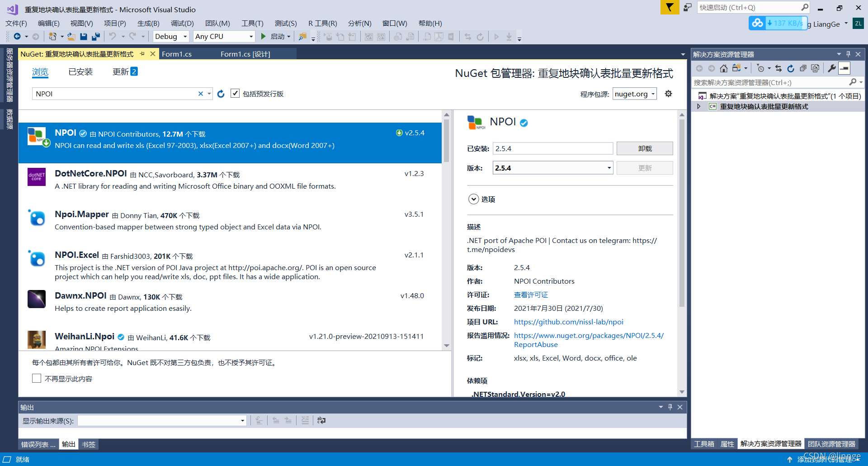Select the DotNetCore.NPOI package row
Viewport: 868px width, 466px height.
[x=230, y=184]
